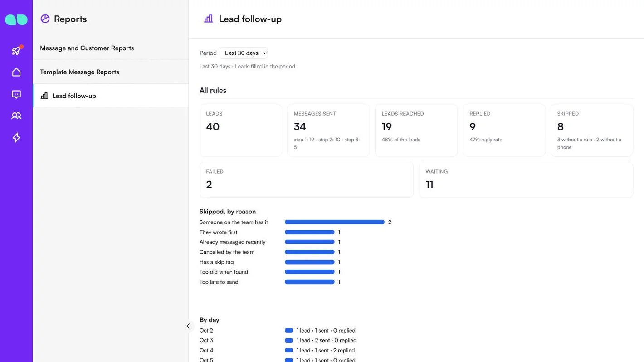Screen dimensions: 644x362
Task: Click '1 lead • 1 sent • 2 replied' text
Action: [326, 350]
